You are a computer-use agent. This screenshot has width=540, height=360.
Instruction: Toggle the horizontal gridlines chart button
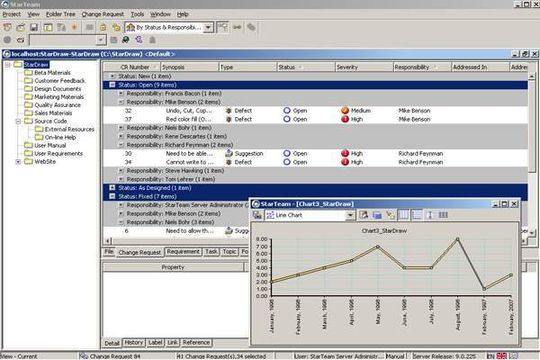click(417, 215)
